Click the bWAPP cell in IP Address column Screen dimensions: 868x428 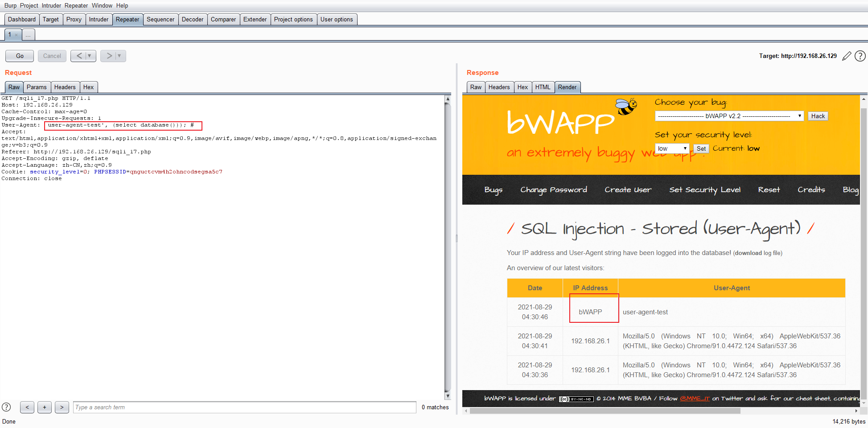[591, 312]
